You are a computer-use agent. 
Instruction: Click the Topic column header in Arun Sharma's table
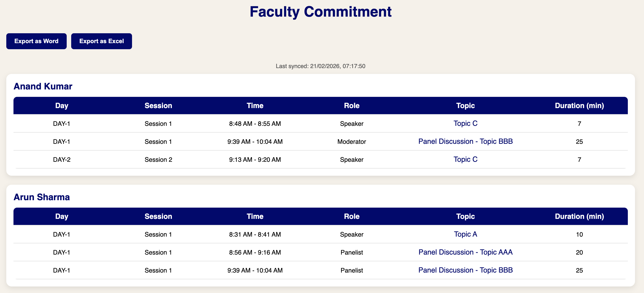pos(465,216)
